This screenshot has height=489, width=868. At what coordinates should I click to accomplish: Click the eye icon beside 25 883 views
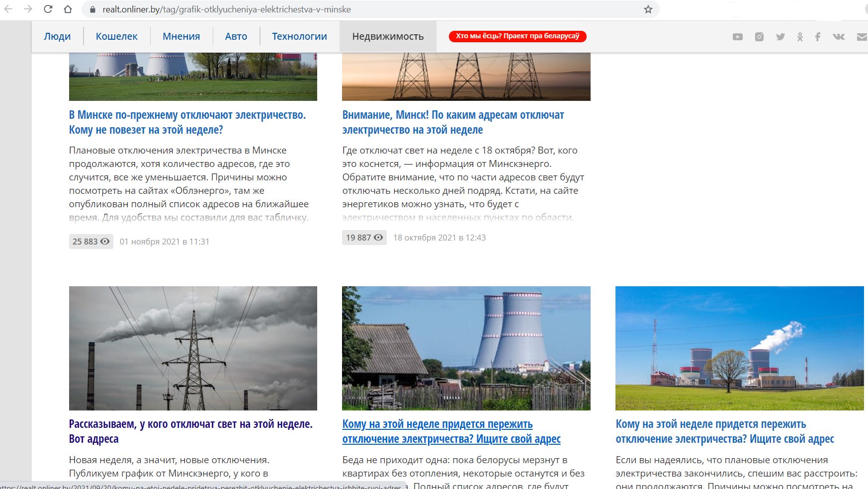(x=105, y=242)
